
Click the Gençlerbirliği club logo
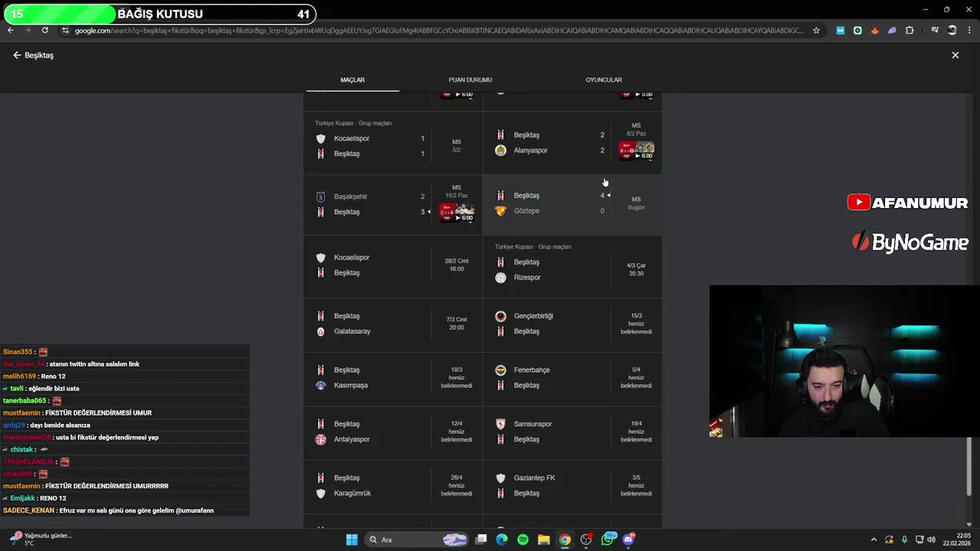pyautogui.click(x=501, y=316)
